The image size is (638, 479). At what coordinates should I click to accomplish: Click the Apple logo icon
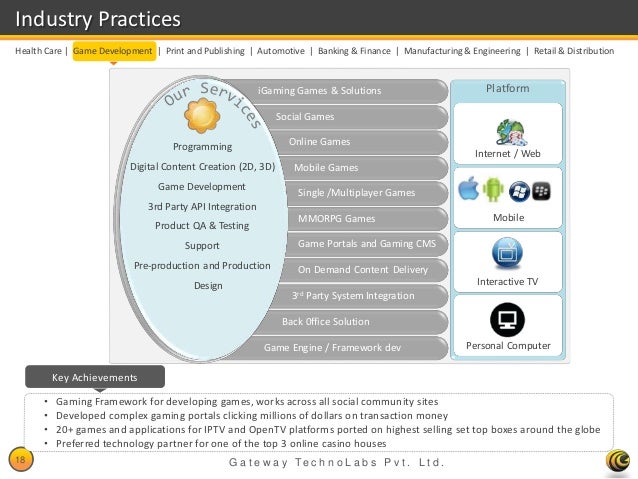coord(468,188)
